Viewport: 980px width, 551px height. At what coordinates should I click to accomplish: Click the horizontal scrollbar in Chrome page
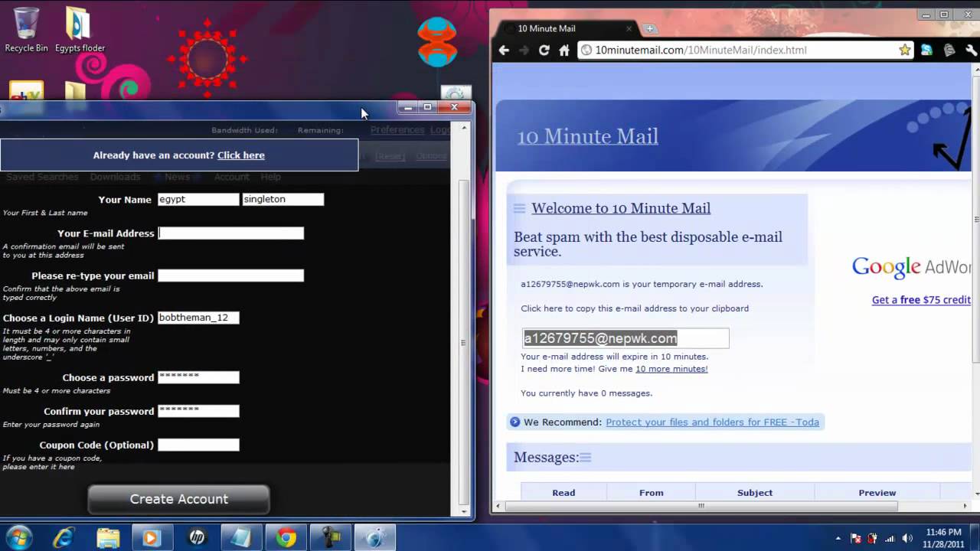[701, 506]
